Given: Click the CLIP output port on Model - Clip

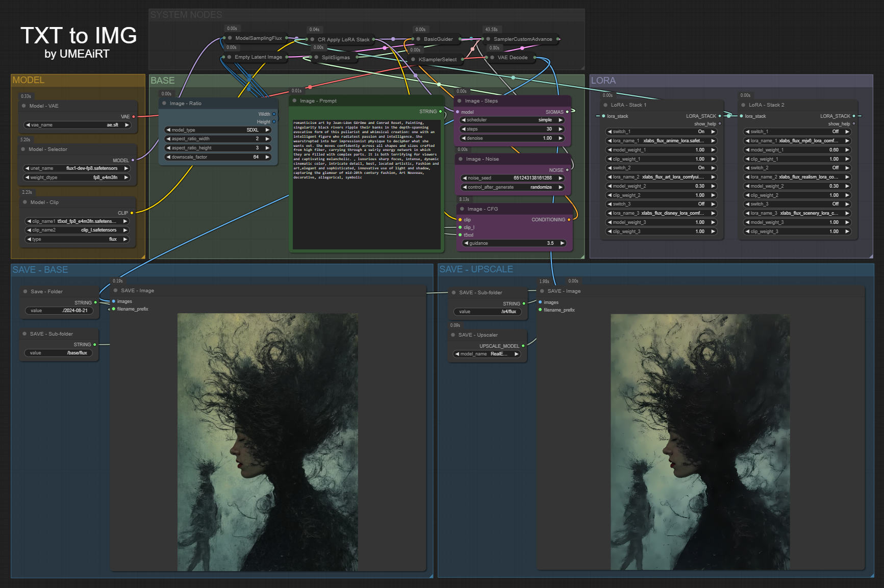Looking at the screenshot, I should pos(132,213).
